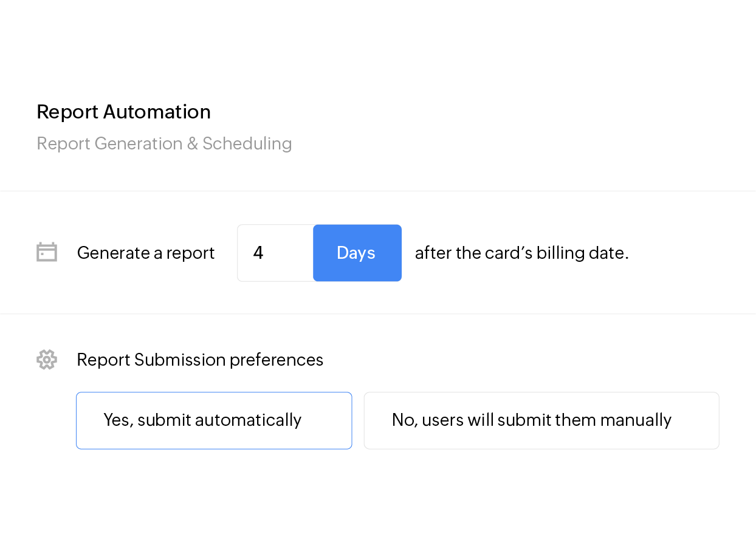Focus the number of days input field

coord(275,253)
